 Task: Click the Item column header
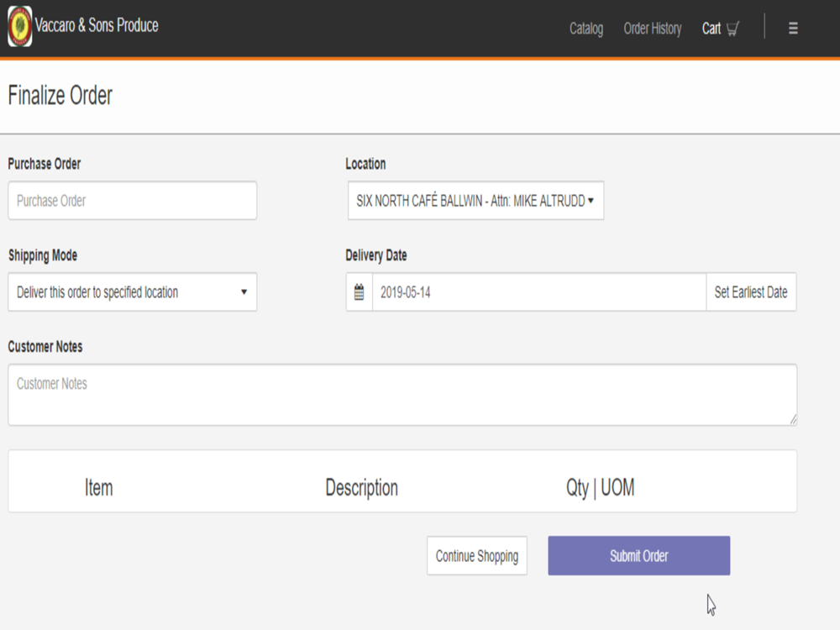pyautogui.click(x=98, y=487)
